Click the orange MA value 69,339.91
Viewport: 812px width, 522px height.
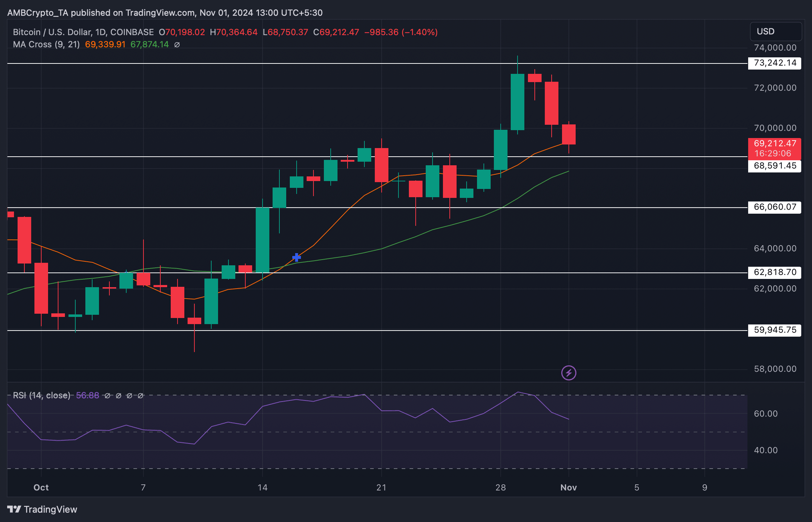(x=105, y=45)
